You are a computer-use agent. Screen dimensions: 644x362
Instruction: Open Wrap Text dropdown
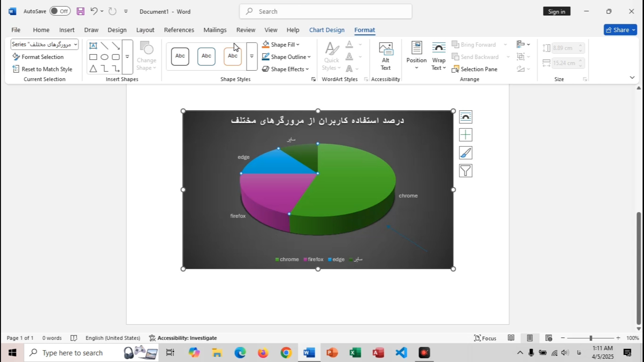pos(439,56)
